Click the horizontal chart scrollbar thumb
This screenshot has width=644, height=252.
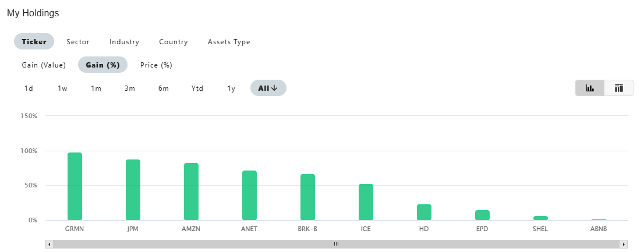(x=336, y=244)
